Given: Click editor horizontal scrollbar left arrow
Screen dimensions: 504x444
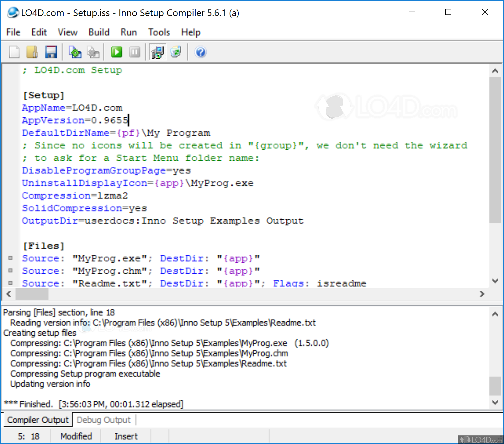Looking at the screenshot, I should [x=9, y=294].
